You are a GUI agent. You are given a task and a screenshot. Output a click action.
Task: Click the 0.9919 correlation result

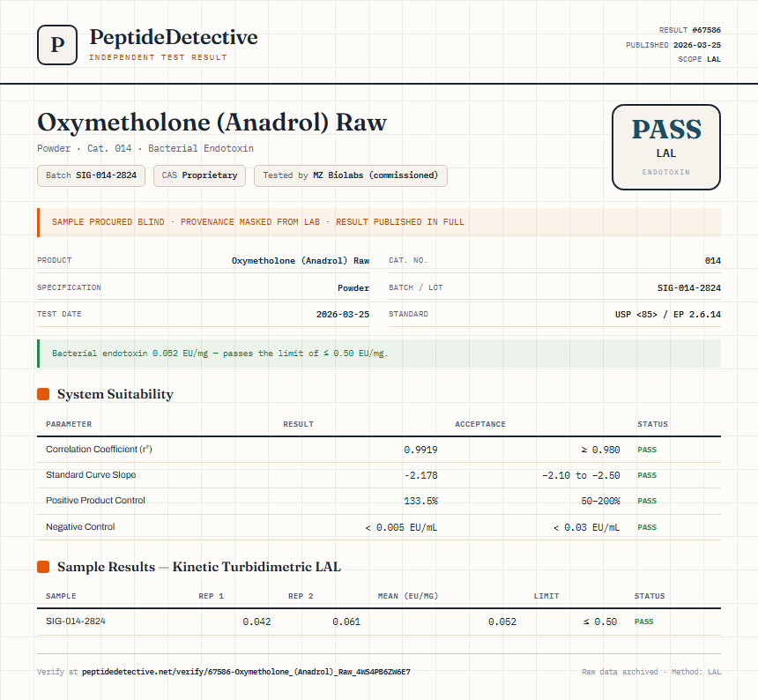tap(420, 451)
